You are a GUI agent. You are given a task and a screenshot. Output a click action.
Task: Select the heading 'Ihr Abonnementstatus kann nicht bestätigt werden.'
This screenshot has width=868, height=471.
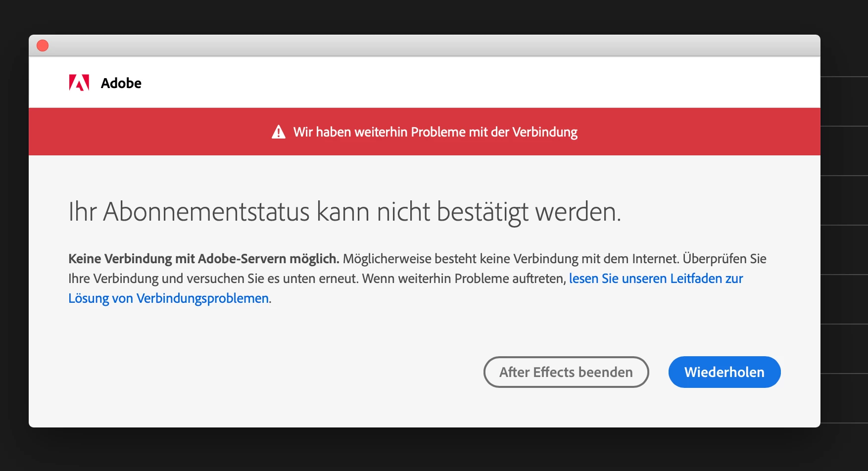click(x=344, y=212)
